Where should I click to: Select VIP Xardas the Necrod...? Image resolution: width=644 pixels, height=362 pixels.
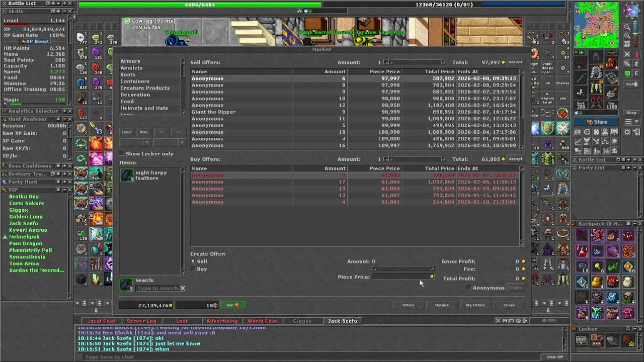pyautogui.click(x=37, y=270)
